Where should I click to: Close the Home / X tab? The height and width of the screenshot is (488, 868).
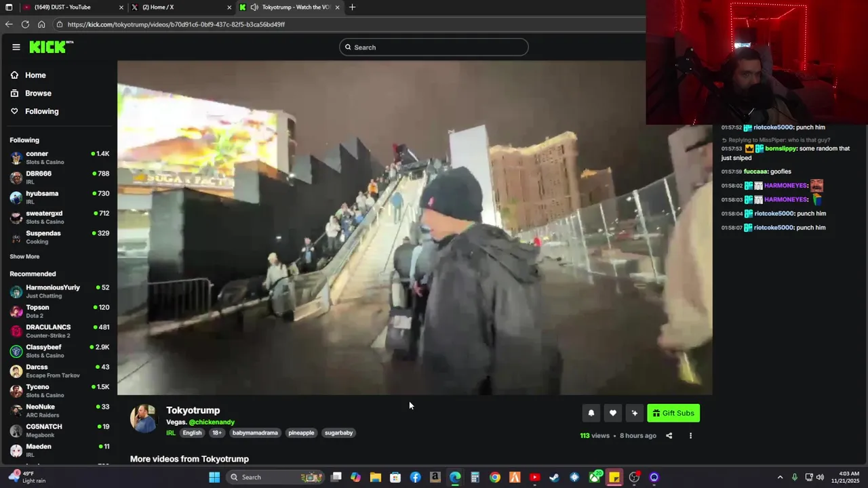click(x=231, y=7)
